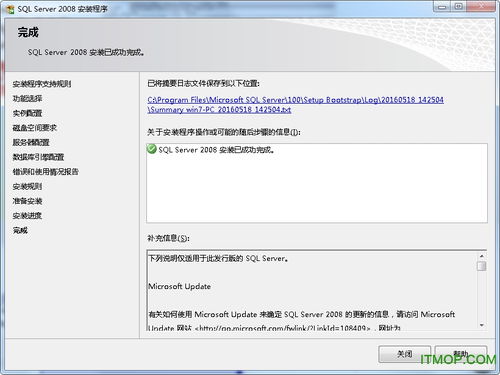Select the 服务器配置 step in sidebar
This screenshot has width=500, height=375.
click(31, 142)
